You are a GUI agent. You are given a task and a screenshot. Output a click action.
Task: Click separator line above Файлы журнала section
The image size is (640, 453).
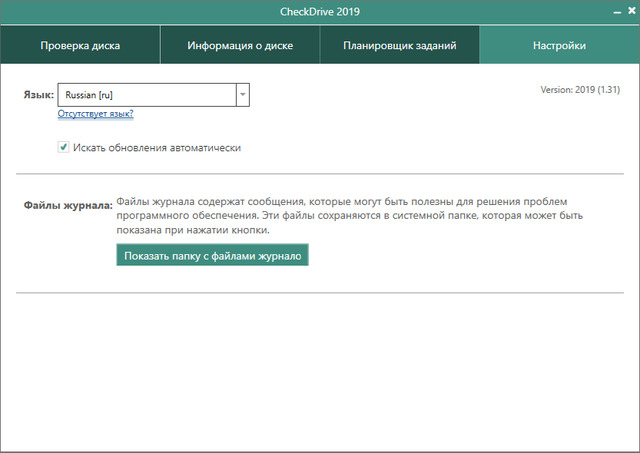pos(320,174)
